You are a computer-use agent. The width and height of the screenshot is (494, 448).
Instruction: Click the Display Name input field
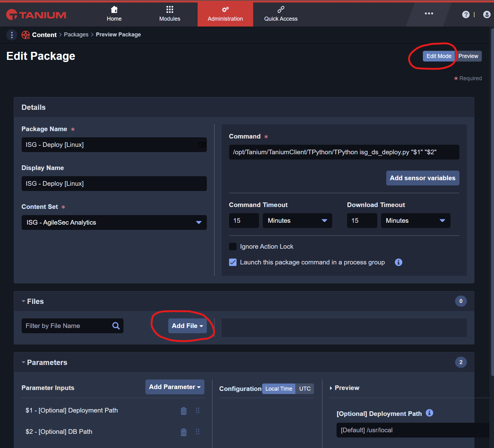pyautogui.click(x=114, y=184)
